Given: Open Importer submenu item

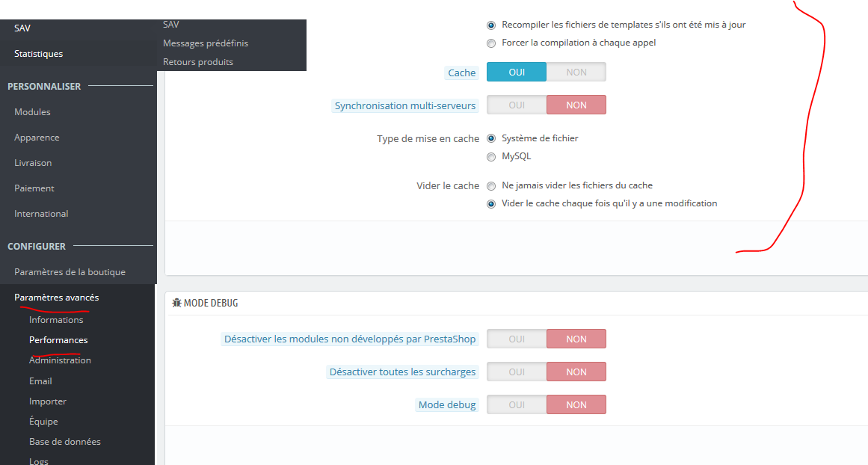Looking at the screenshot, I should tap(48, 401).
